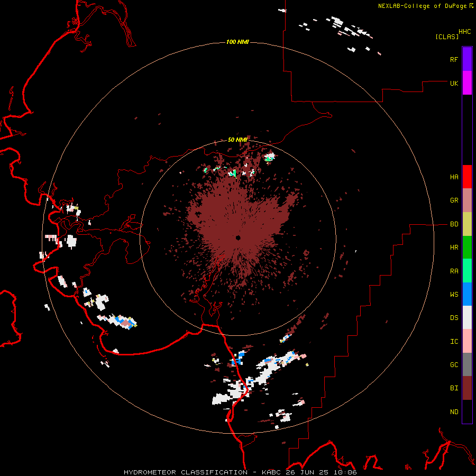Click the DS white legend swatch
The image size is (476, 476).
[x=467, y=317]
